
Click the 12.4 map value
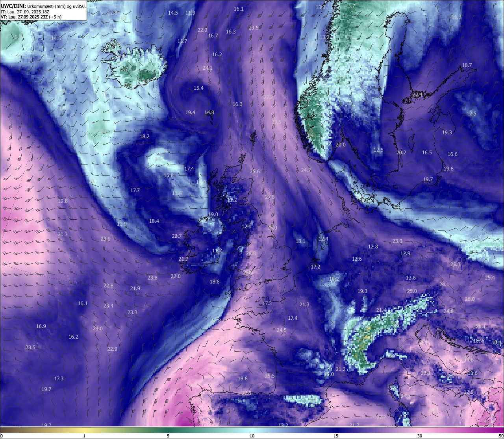(x=323, y=239)
